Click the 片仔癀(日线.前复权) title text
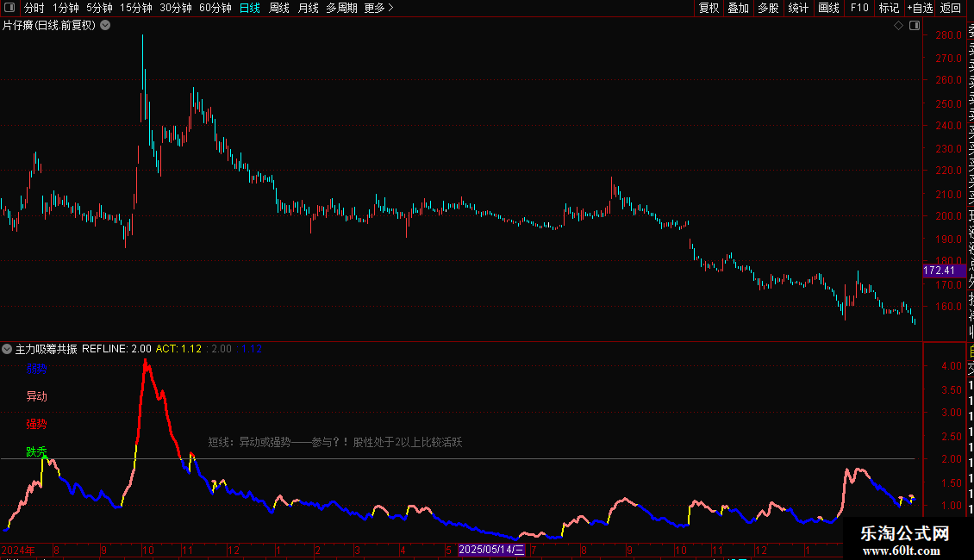 [49, 26]
